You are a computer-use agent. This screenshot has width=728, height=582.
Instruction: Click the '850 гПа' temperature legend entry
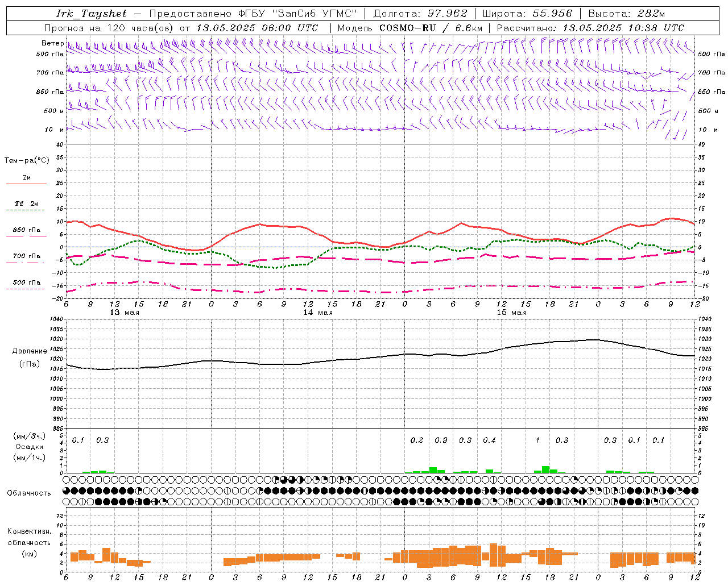(x=27, y=230)
